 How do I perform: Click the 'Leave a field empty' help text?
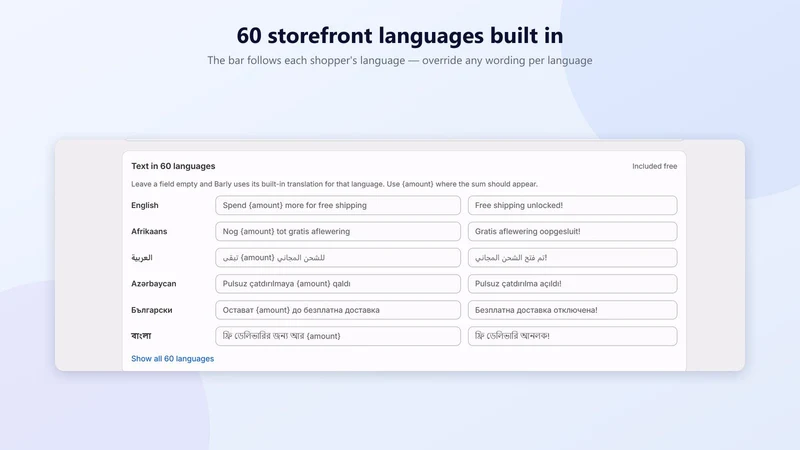[334, 184]
